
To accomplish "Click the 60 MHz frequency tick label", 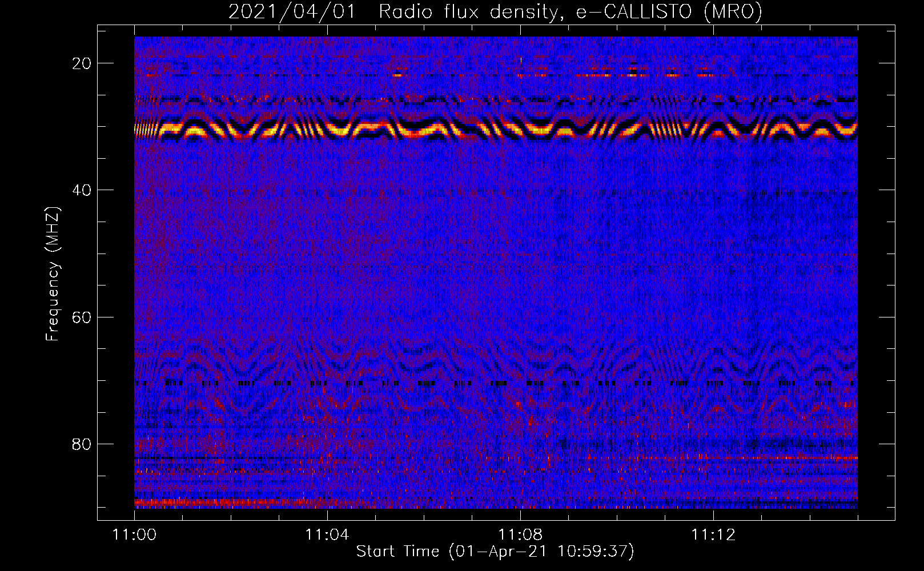I will pos(82,317).
